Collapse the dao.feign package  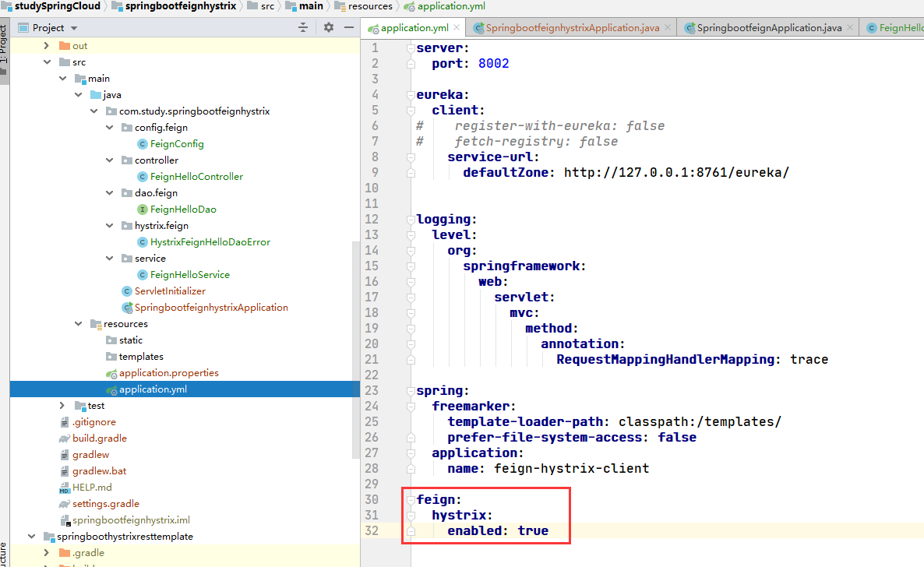point(110,192)
